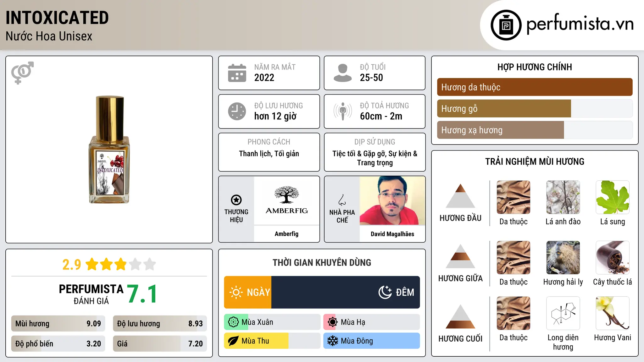Click the Hương Vani note image
The image size is (644, 362).
click(613, 313)
